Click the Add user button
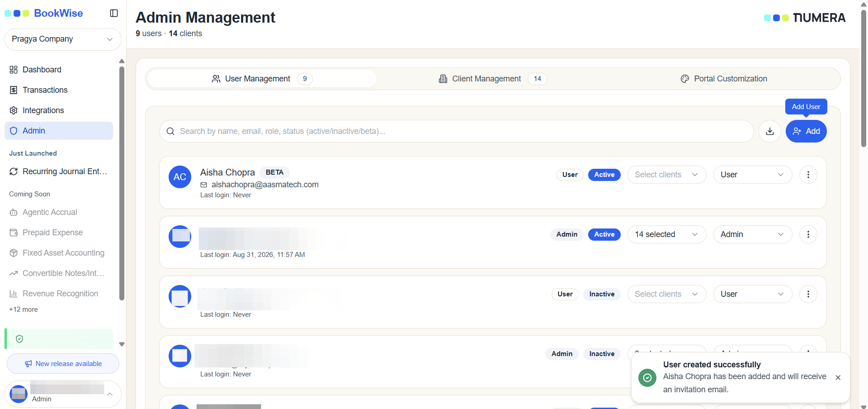Viewport: 868px width, 409px height. tap(806, 131)
